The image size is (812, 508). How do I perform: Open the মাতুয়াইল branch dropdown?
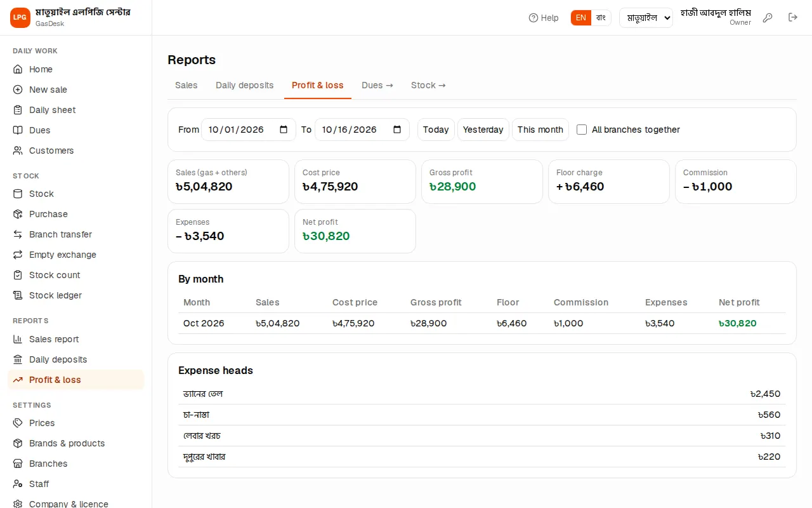[646, 18]
